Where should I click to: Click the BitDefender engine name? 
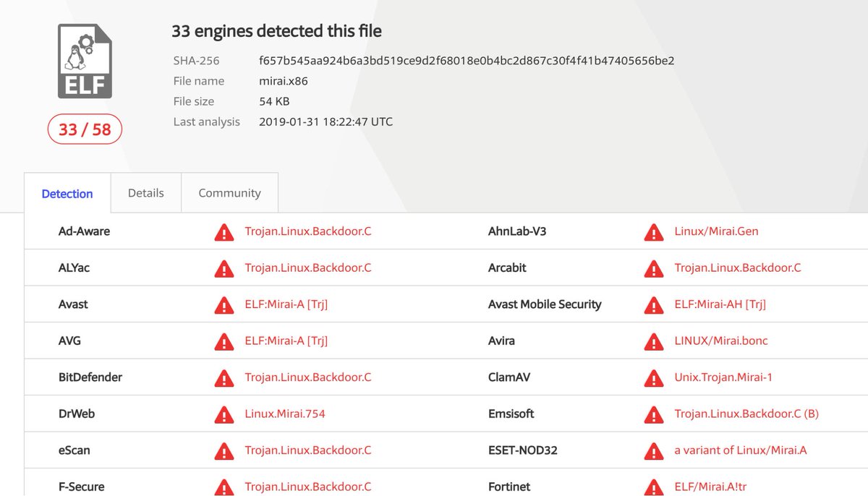(90, 377)
